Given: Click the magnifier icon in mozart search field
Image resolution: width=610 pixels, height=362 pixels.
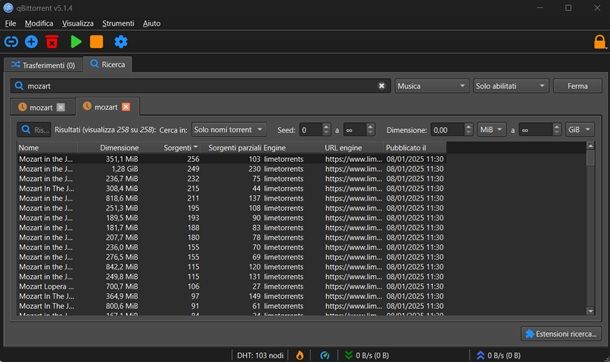Looking at the screenshot, I should point(19,86).
